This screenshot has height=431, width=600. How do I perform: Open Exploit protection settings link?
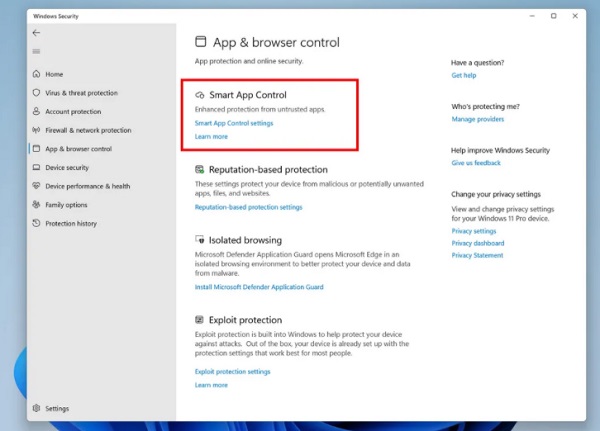point(232,371)
